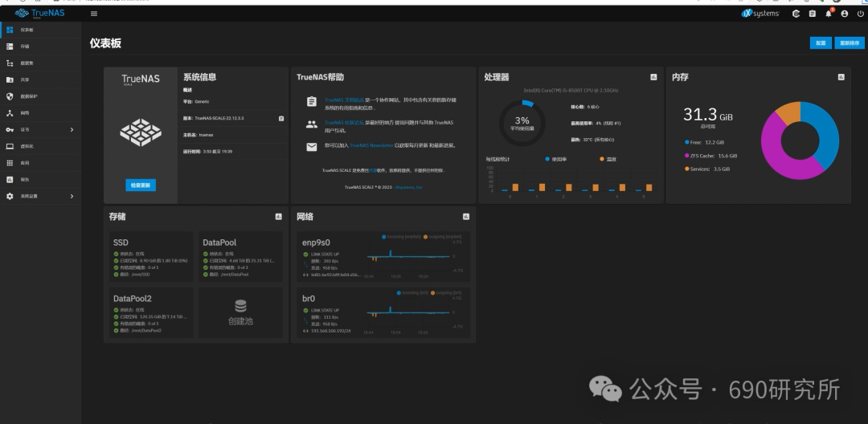Click the /mnt/DataPool2 path text
The height and width of the screenshot is (424, 868).
click(x=147, y=330)
